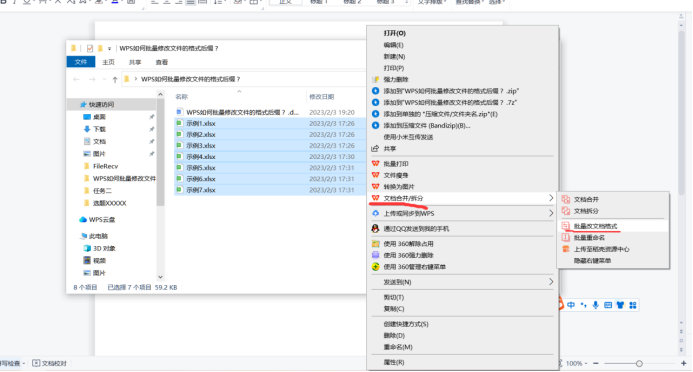Toggle the IME 中 Chinese mode indicator
This screenshot has width=693, height=372.
click(571, 305)
